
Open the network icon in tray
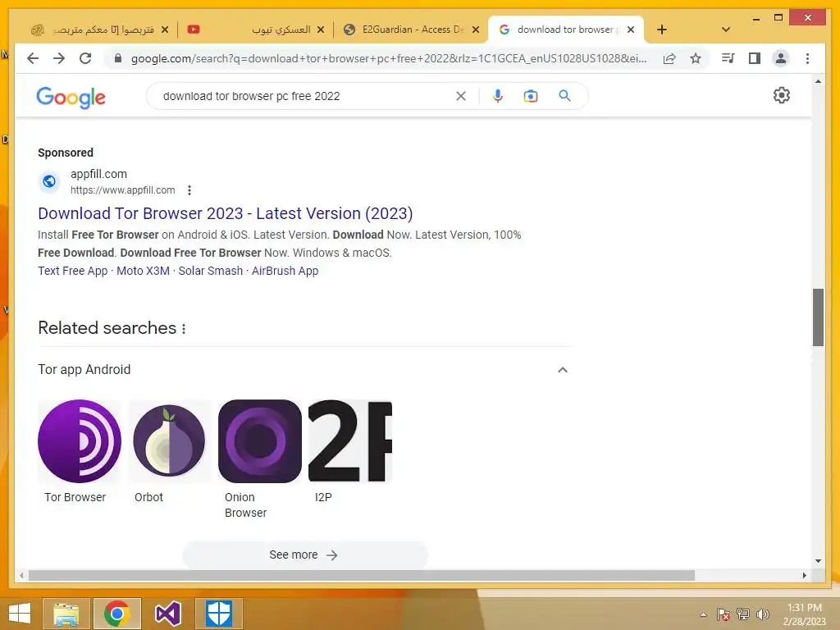click(x=743, y=614)
